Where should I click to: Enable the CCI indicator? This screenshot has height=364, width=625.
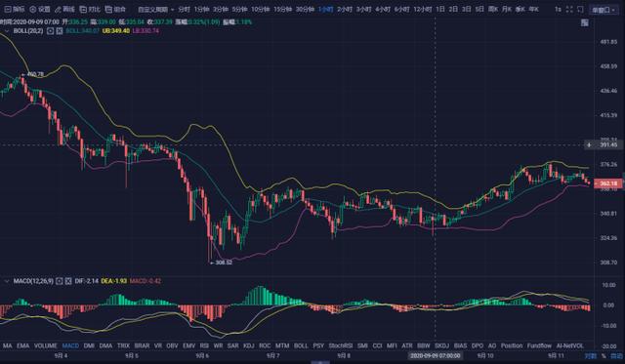coord(377,345)
